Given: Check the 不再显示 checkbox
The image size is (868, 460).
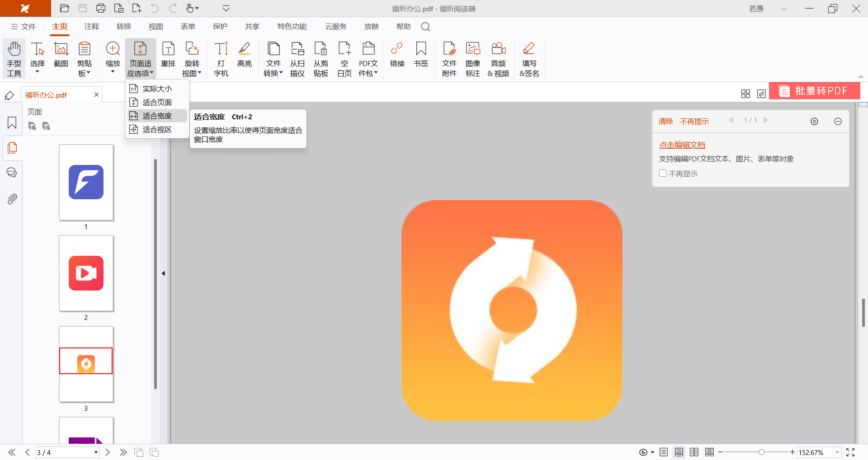Looking at the screenshot, I should pos(663,173).
